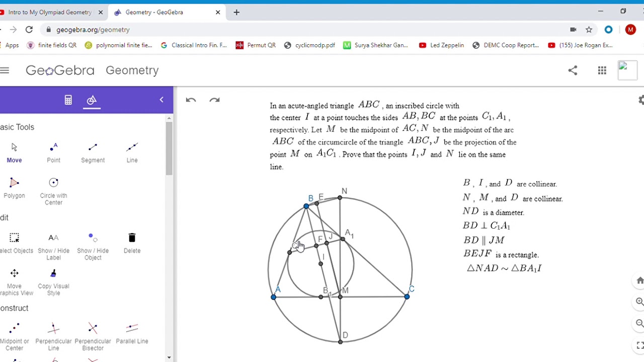This screenshot has width=644, height=362.
Task: Close the Geometry - GeoGebra tab
Action: tap(218, 12)
